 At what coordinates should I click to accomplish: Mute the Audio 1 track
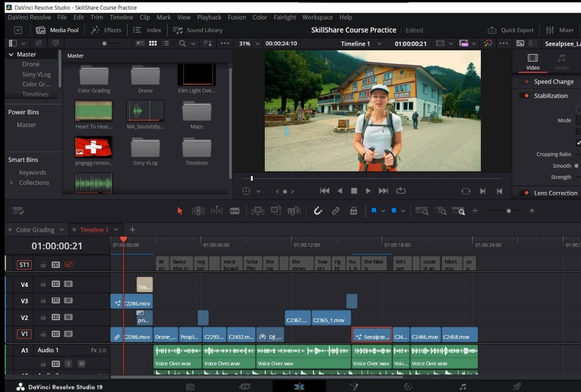point(81,364)
